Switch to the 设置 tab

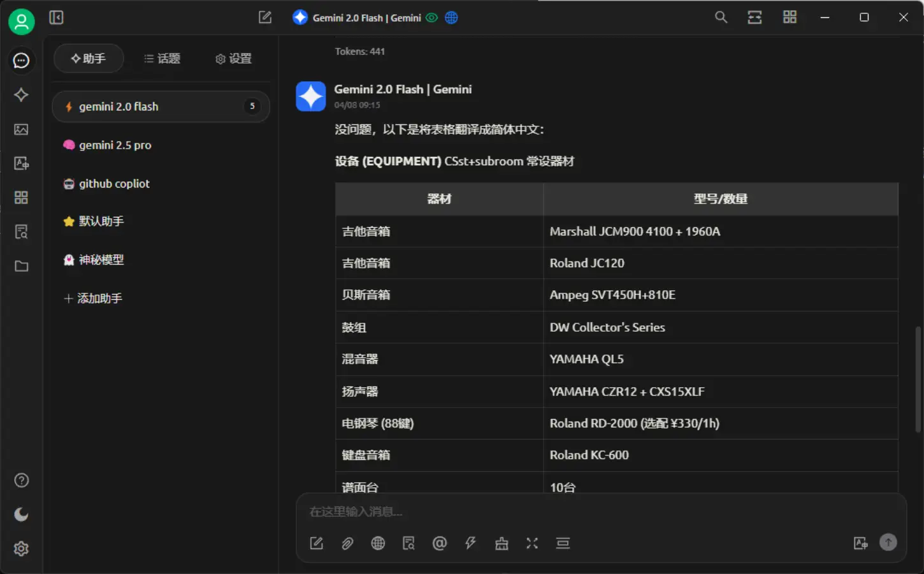[233, 59]
